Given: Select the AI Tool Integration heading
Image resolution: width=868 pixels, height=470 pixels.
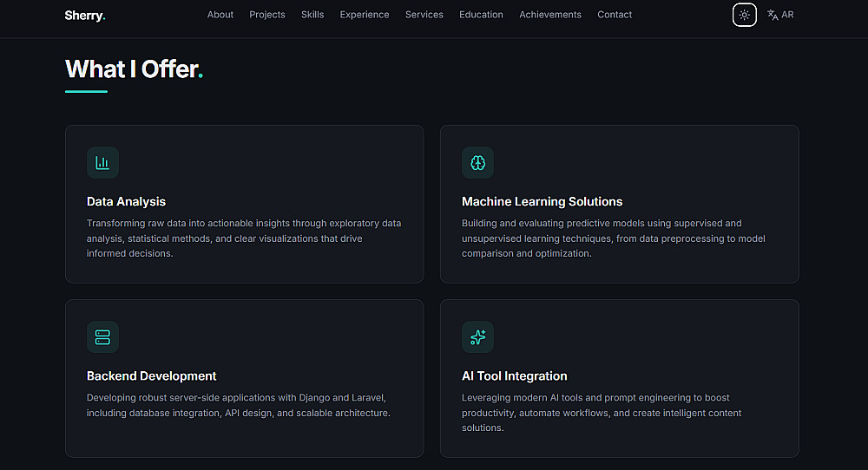Looking at the screenshot, I should [x=514, y=375].
